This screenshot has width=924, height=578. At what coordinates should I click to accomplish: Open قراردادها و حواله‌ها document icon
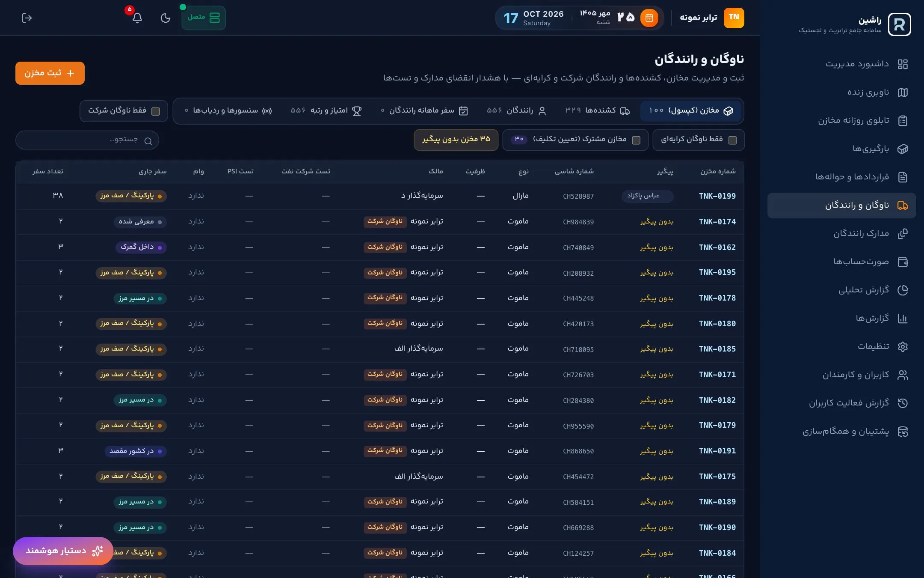point(903,177)
